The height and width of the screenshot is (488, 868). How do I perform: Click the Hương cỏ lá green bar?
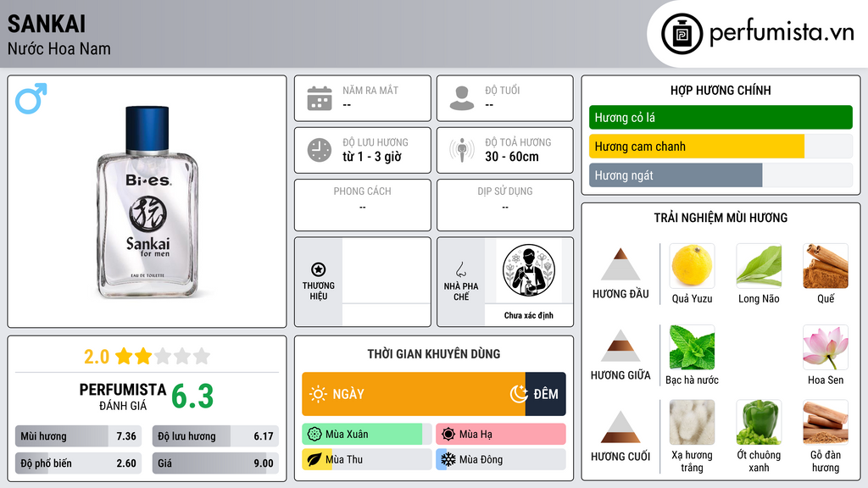(x=721, y=117)
